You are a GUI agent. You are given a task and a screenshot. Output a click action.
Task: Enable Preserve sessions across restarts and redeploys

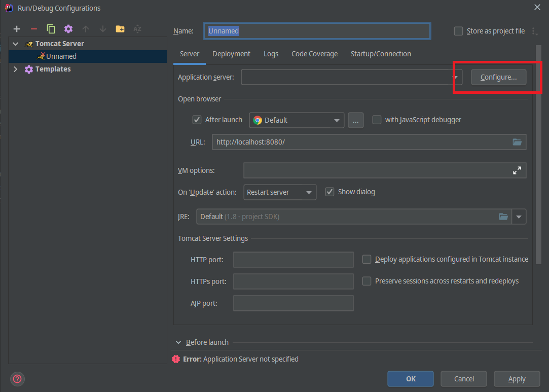pos(367,281)
